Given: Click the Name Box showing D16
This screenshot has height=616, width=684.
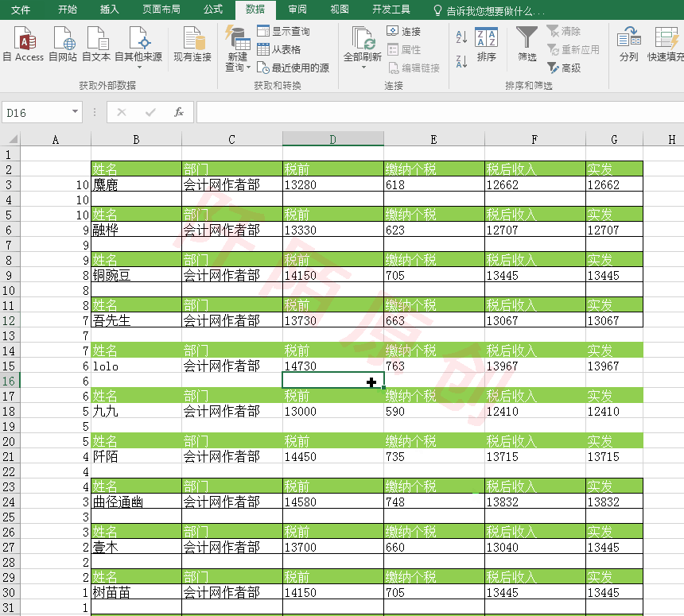Looking at the screenshot, I should pyautogui.click(x=36, y=113).
